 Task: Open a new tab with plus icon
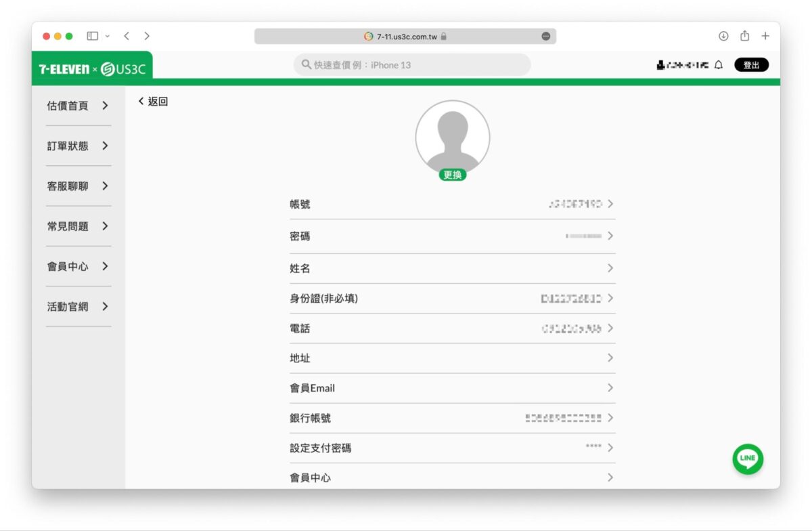765,36
